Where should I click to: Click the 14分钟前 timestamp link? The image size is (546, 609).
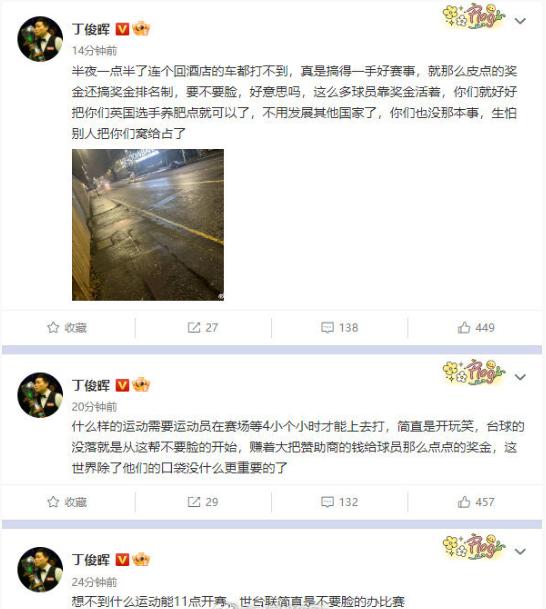point(94,50)
